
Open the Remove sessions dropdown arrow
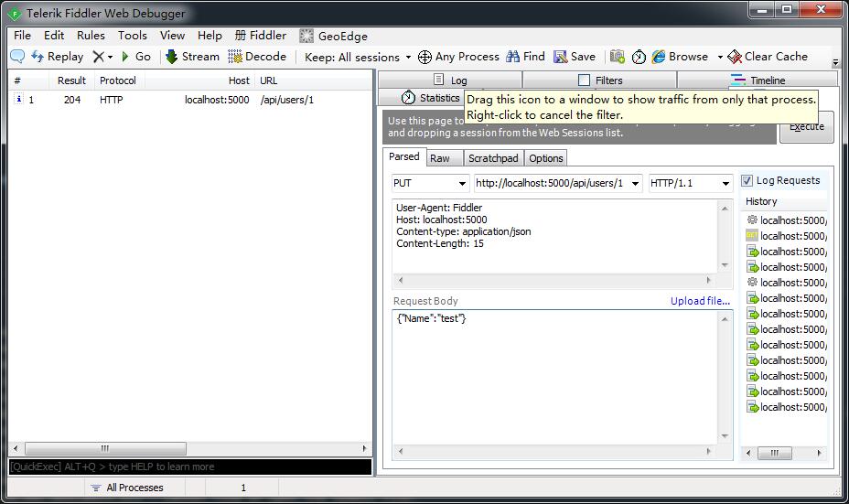[x=110, y=57]
